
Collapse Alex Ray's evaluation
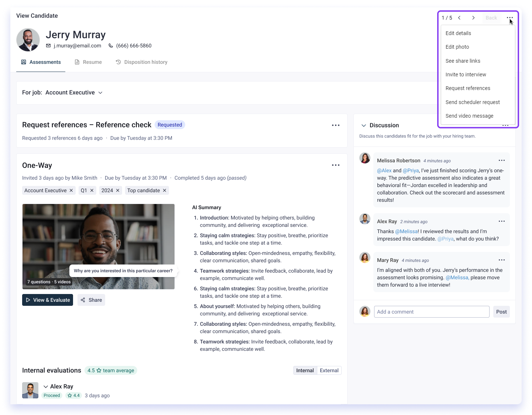click(46, 387)
